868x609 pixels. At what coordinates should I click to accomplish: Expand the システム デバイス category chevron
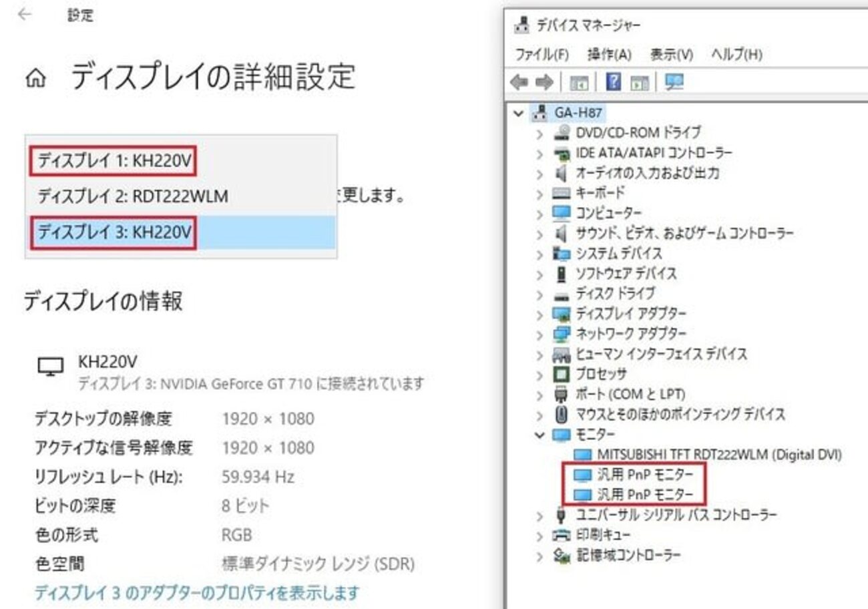(541, 253)
